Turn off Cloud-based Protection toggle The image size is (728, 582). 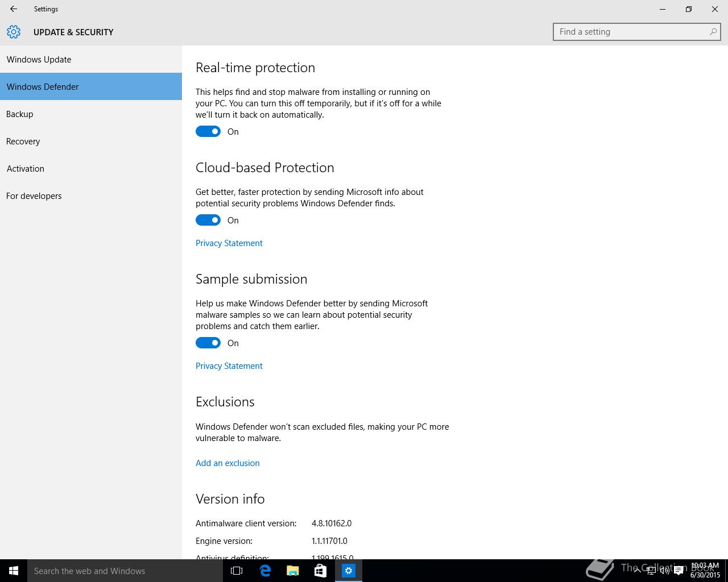(208, 220)
